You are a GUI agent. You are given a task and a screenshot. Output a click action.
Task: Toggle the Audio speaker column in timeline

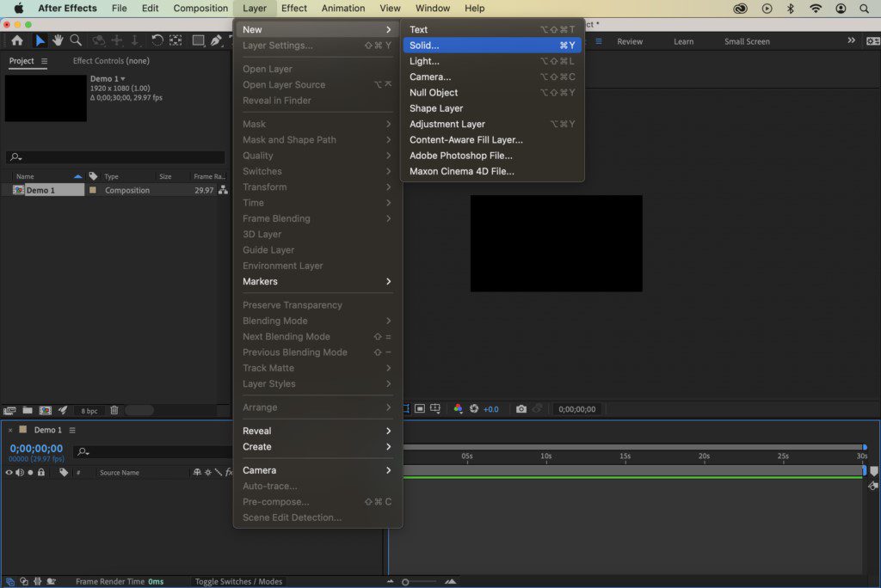[20, 472]
